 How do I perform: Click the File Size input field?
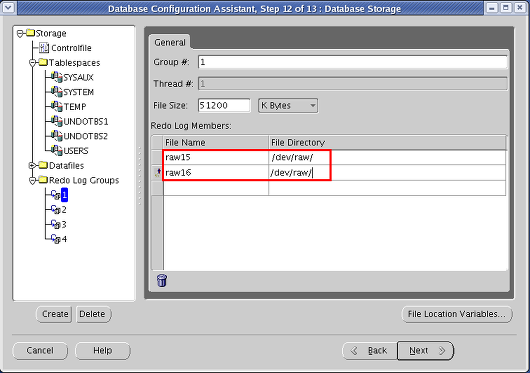coord(224,105)
